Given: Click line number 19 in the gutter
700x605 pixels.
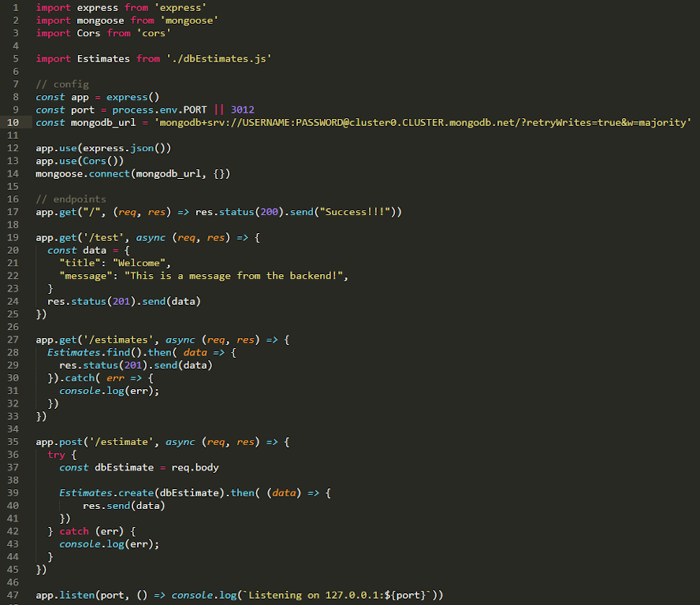Looking at the screenshot, I should (13, 237).
